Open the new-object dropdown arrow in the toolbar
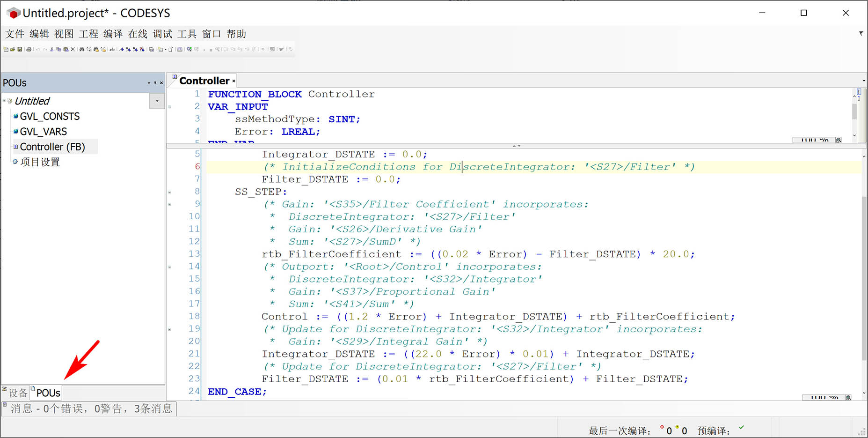 166,49
